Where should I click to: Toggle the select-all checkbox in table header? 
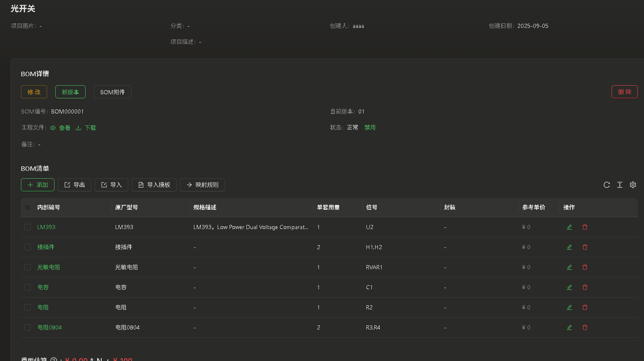[x=27, y=207]
